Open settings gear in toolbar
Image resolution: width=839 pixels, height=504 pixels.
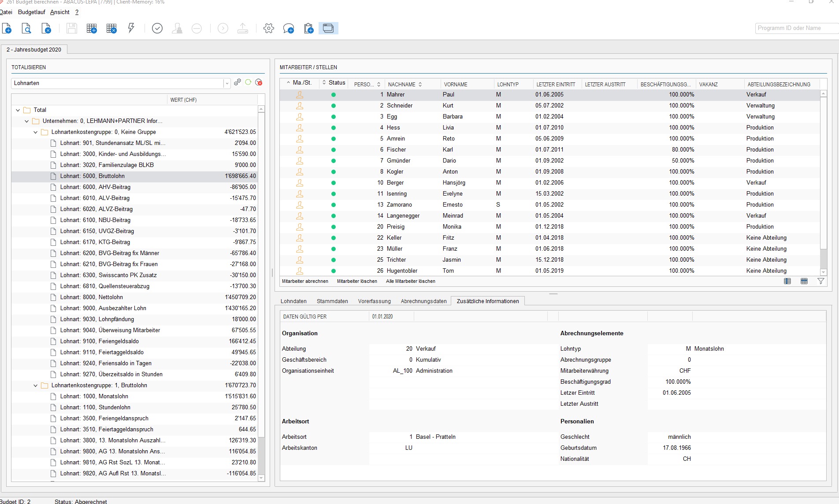269,29
